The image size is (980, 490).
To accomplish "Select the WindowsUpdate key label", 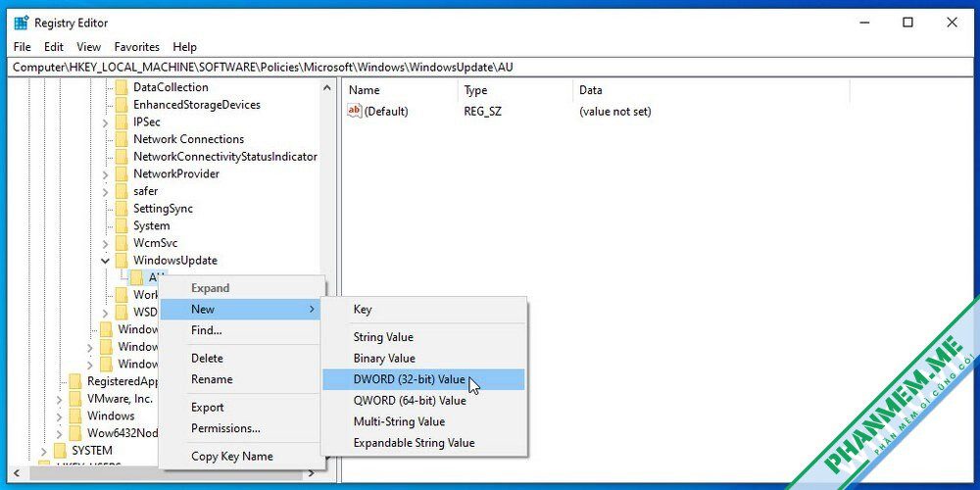I will point(175,261).
